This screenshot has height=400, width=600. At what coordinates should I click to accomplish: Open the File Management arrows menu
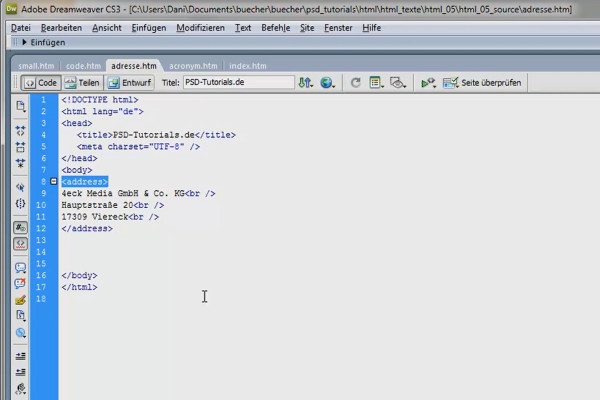click(305, 83)
